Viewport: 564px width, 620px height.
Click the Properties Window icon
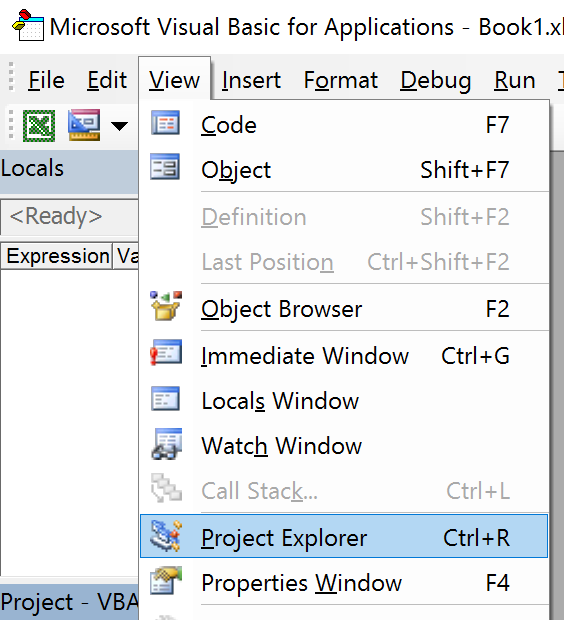click(166, 580)
